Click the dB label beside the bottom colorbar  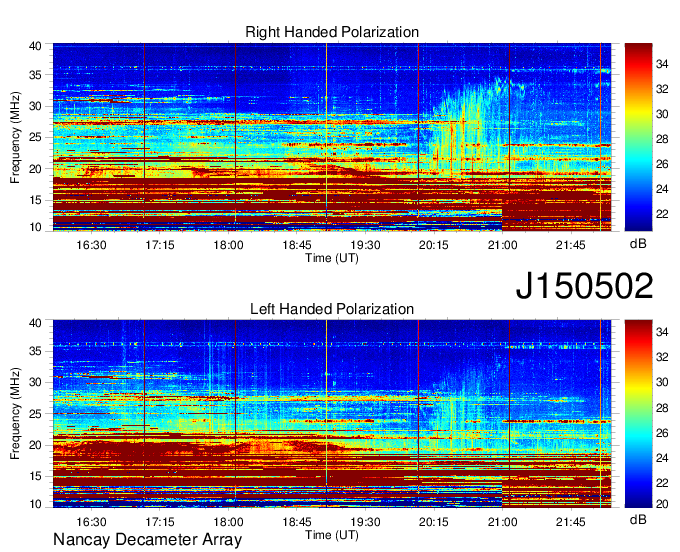[638, 519]
